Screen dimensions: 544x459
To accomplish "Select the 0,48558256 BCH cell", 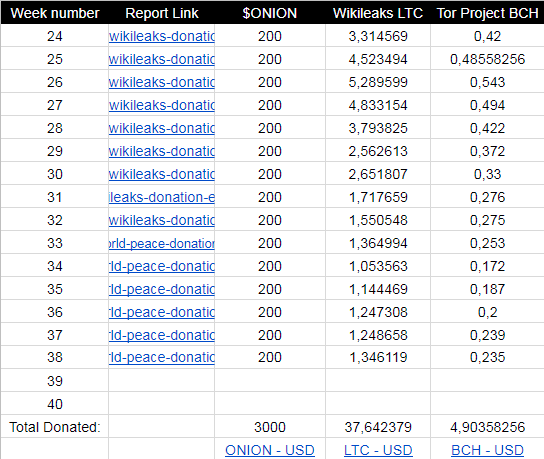I will tap(487, 59).
